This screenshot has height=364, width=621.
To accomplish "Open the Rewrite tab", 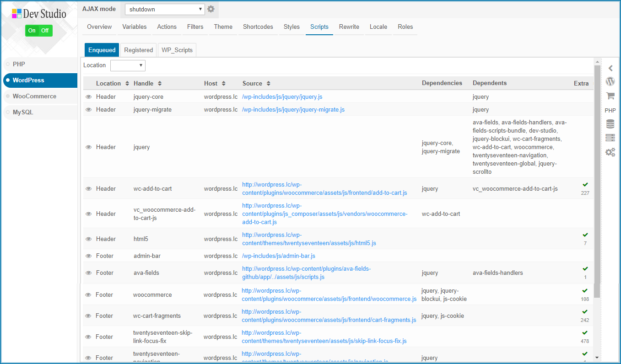I will click(x=349, y=27).
